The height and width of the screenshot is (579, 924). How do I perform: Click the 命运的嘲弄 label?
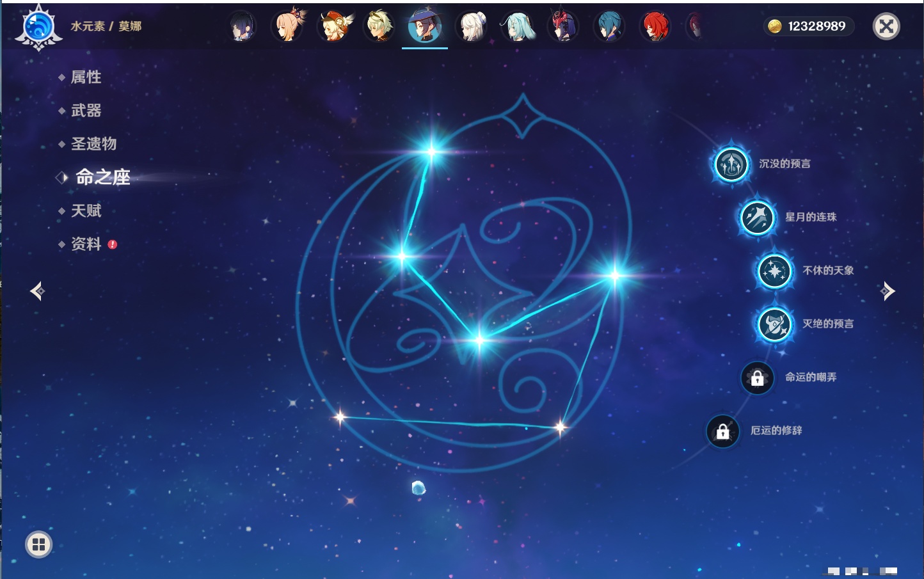811,377
